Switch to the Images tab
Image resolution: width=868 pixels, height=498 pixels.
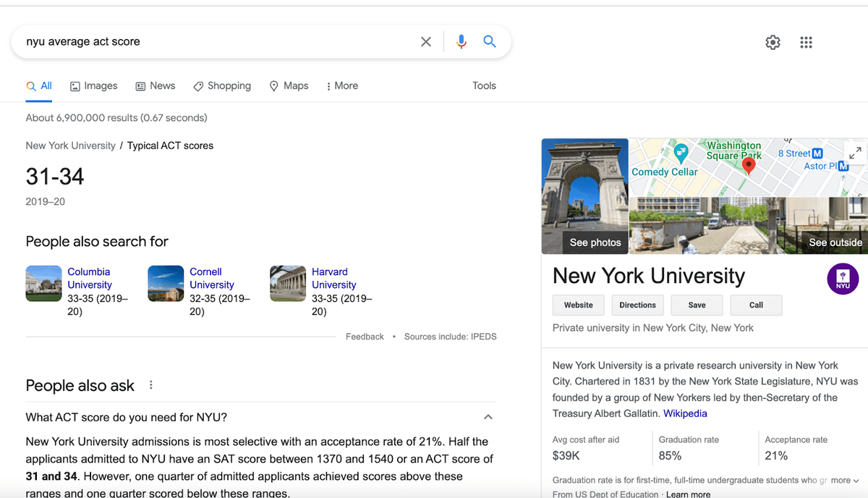coord(94,85)
